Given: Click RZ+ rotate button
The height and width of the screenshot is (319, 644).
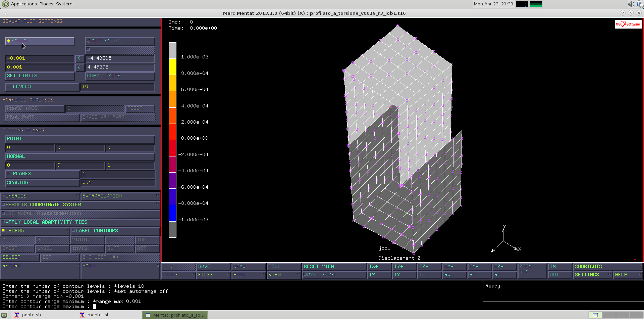Looking at the screenshot, I should point(504,267).
